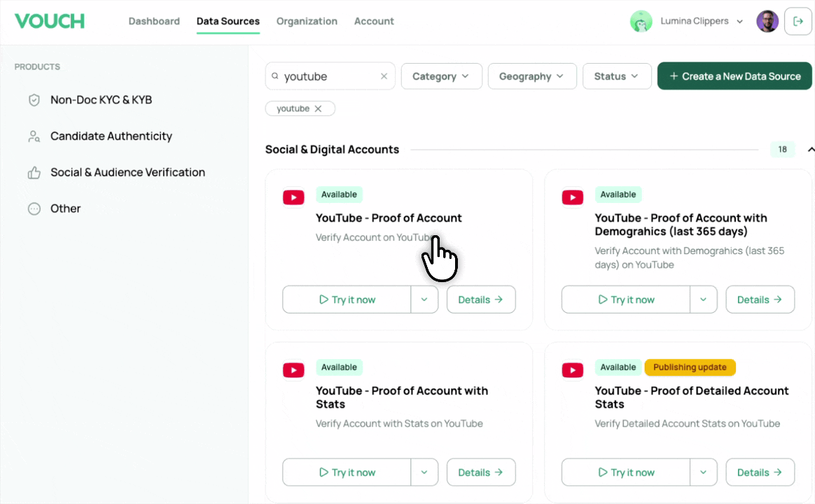View Details of Detailed Account Stats
This screenshot has width=815, height=504.
tap(760, 472)
